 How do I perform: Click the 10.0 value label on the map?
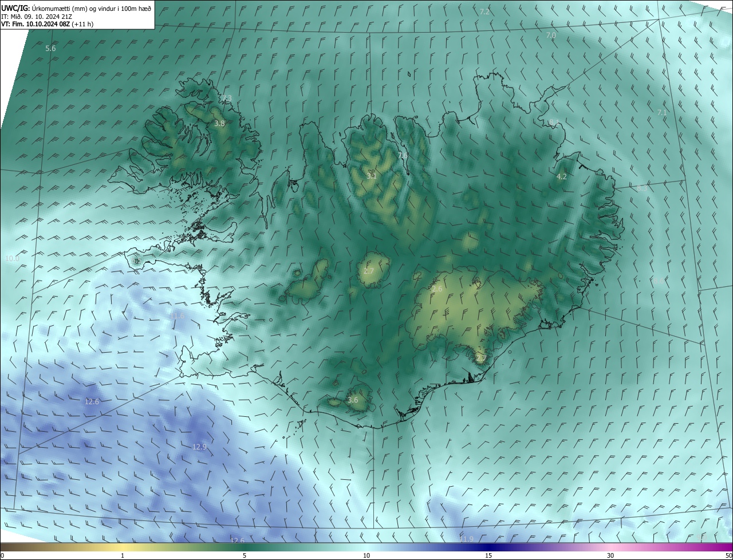pos(12,259)
